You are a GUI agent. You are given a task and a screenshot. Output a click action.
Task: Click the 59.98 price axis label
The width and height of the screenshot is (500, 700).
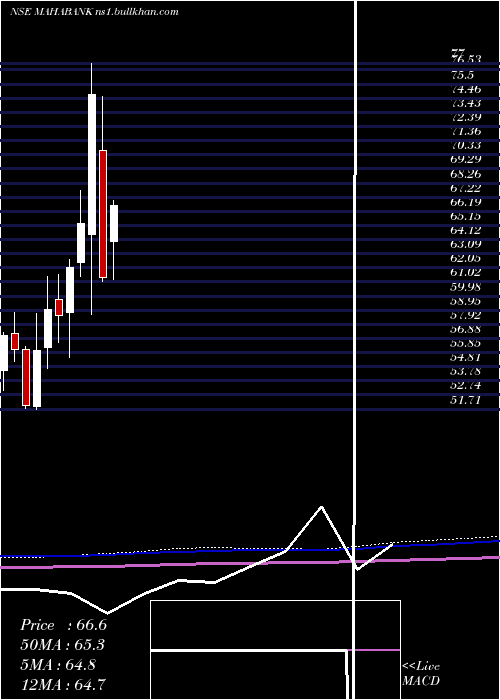point(466,287)
